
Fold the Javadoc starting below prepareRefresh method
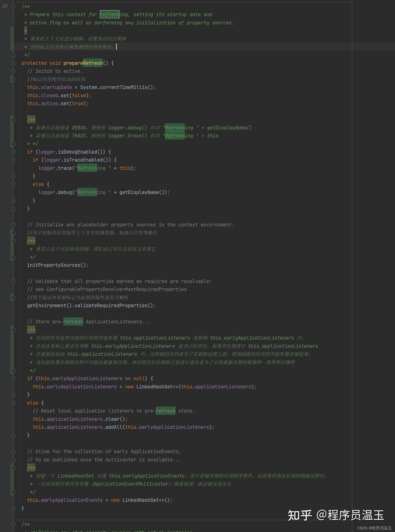pyautogui.click(x=14, y=525)
